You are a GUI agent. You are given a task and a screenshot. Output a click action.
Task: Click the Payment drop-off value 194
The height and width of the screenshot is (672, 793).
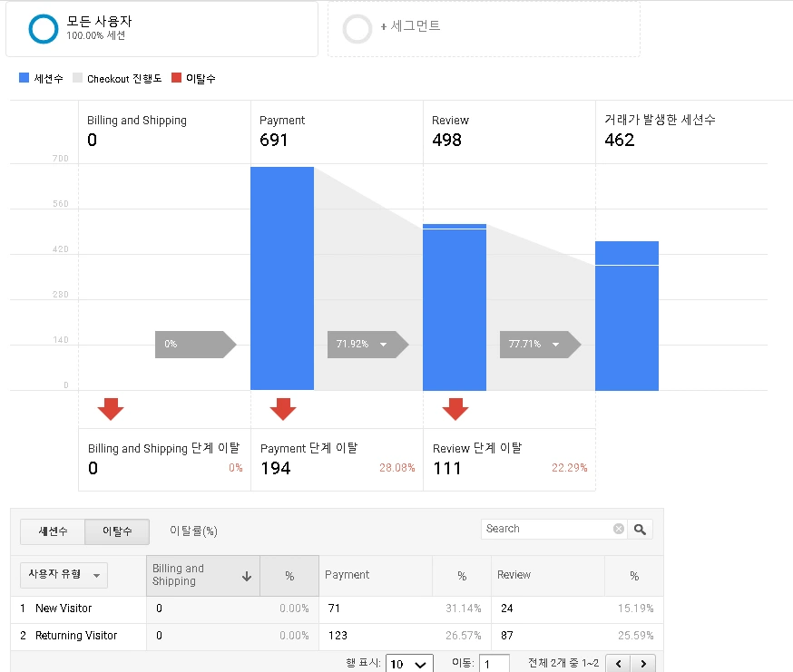click(276, 468)
